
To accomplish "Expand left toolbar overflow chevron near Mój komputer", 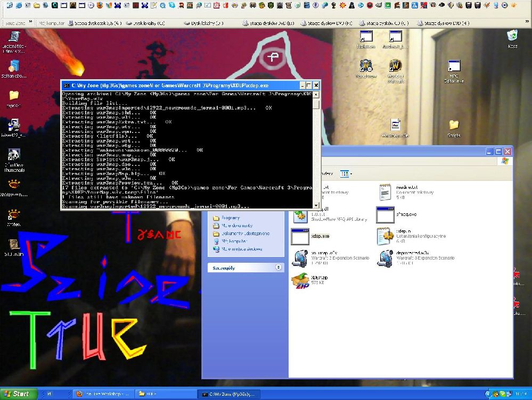I will point(30,22).
